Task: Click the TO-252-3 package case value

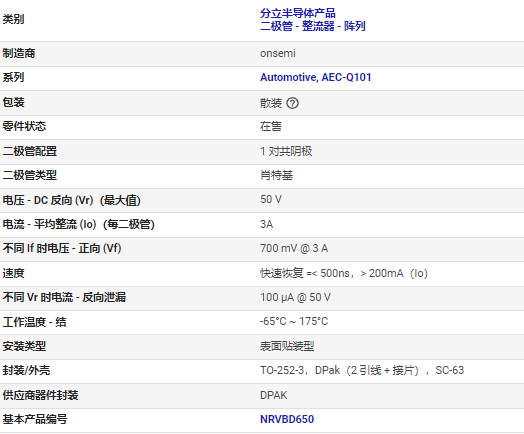Action: pyautogui.click(x=362, y=371)
